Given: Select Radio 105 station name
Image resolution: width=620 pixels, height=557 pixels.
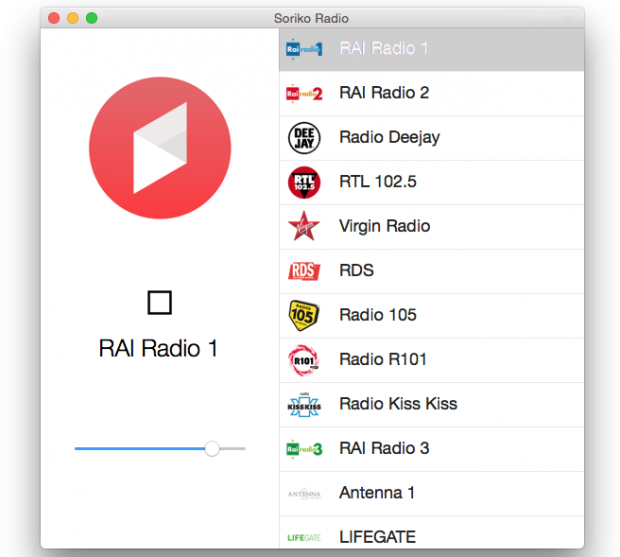Looking at the screenshot, I should [x=378, y=315].
